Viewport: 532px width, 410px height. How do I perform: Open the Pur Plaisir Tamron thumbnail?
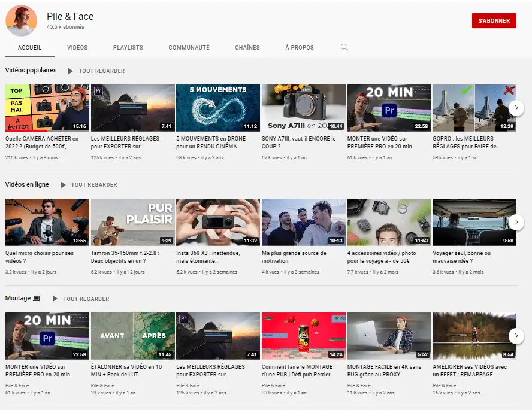(132, 222)
